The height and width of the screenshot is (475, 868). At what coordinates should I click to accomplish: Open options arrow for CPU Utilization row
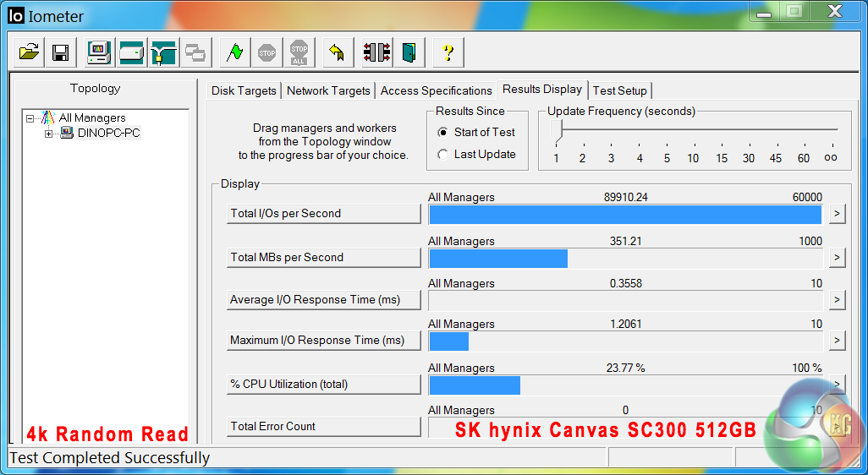837,384
